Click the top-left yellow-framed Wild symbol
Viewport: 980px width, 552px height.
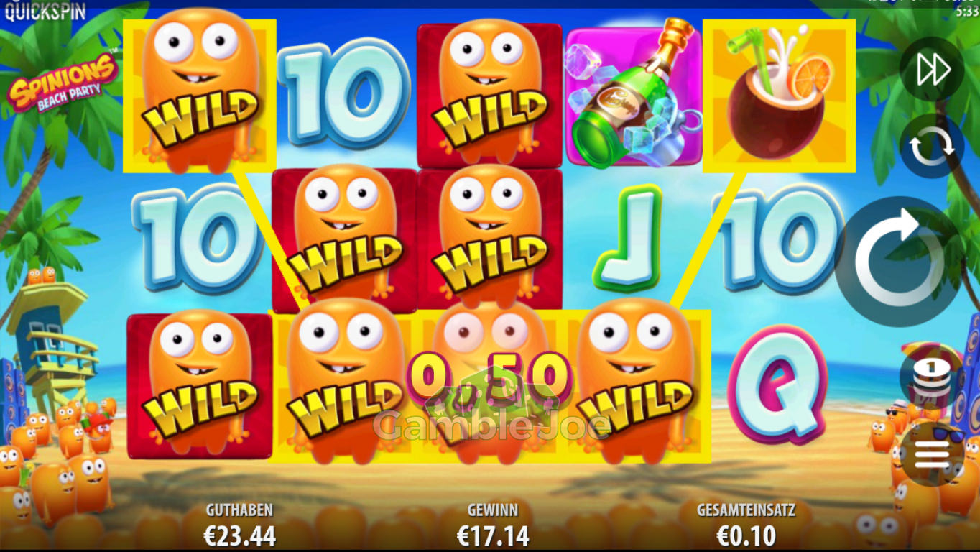pos(200,96)
